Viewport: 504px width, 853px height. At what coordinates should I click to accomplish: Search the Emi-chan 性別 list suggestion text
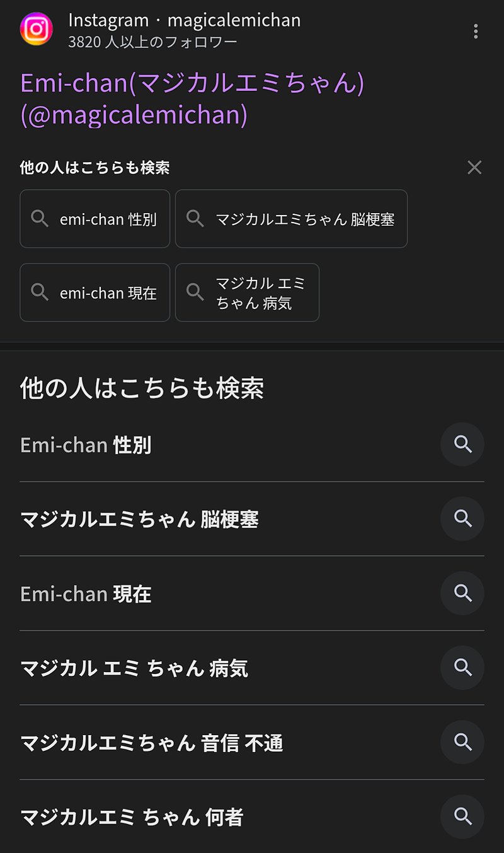tap(86, 445)
